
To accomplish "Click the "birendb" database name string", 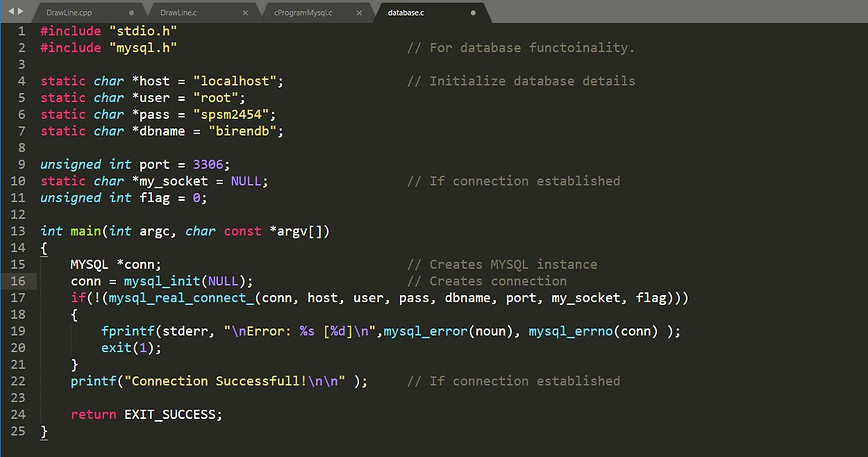I will click(x=242, y=131).
